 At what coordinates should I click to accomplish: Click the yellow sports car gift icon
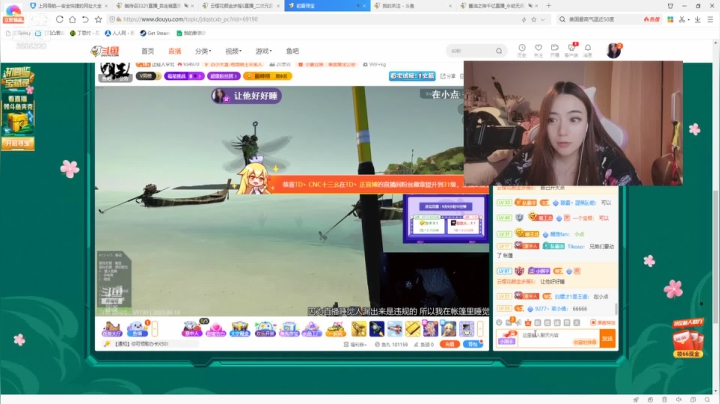pos(336,329)
